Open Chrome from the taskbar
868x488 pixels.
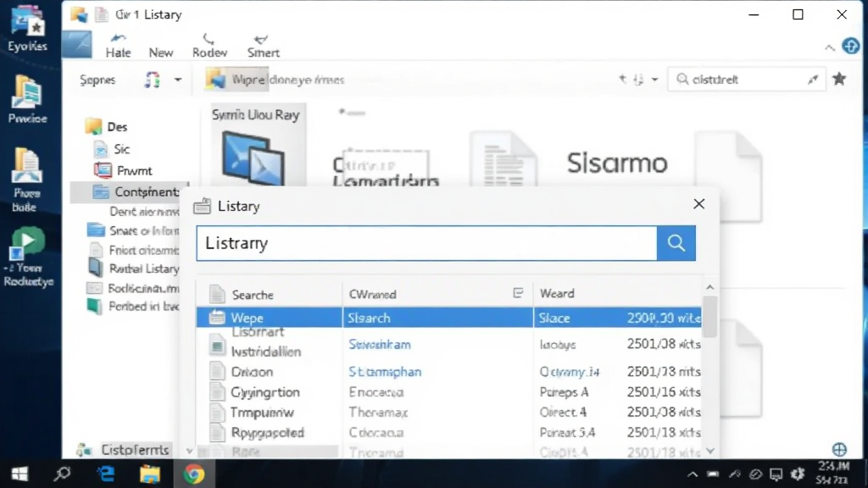pos(194,474)
